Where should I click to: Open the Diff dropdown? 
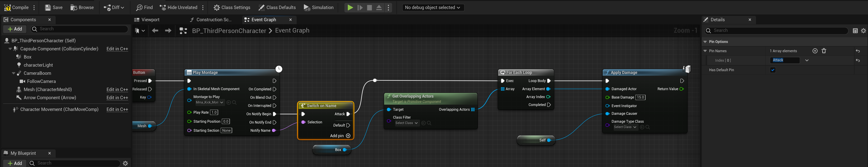[x=114, y=7]
